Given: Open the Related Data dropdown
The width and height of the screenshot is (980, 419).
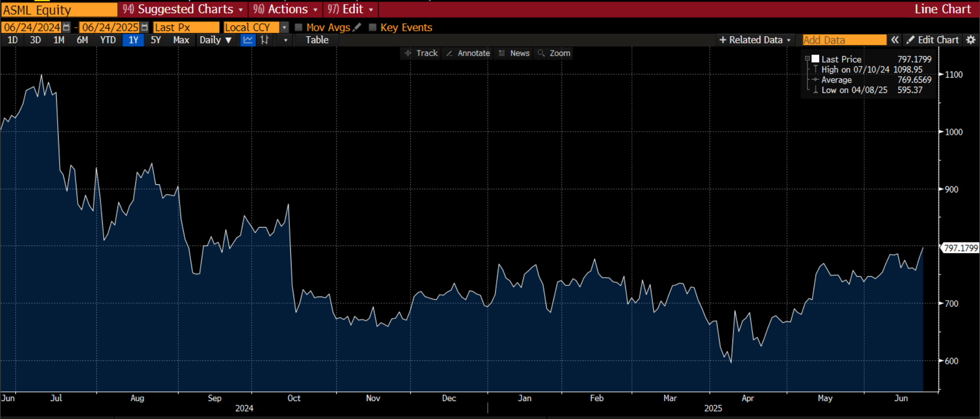Looking at the screenshot, I should tap(755, 40).
